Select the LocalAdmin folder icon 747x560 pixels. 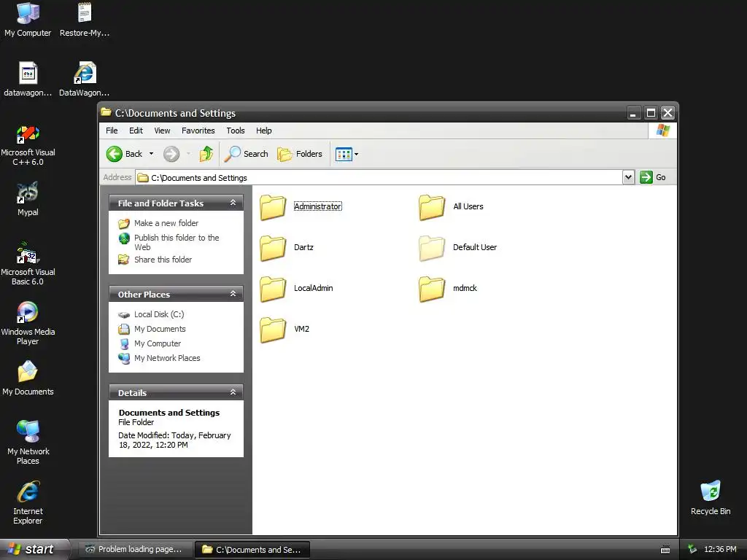[x=273, y=289]
